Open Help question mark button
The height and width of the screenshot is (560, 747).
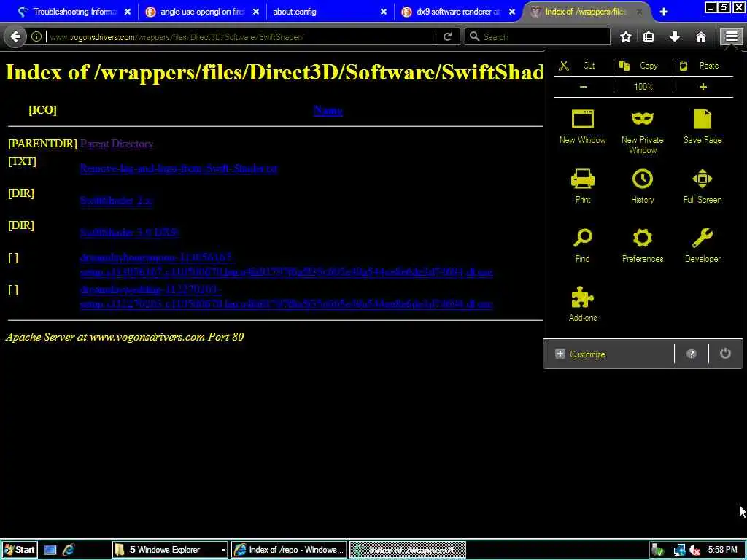click(x=692, y=354)
